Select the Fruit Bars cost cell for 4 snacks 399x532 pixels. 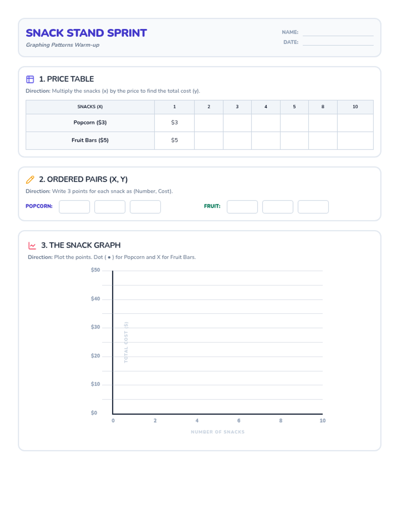pos(266,140)
